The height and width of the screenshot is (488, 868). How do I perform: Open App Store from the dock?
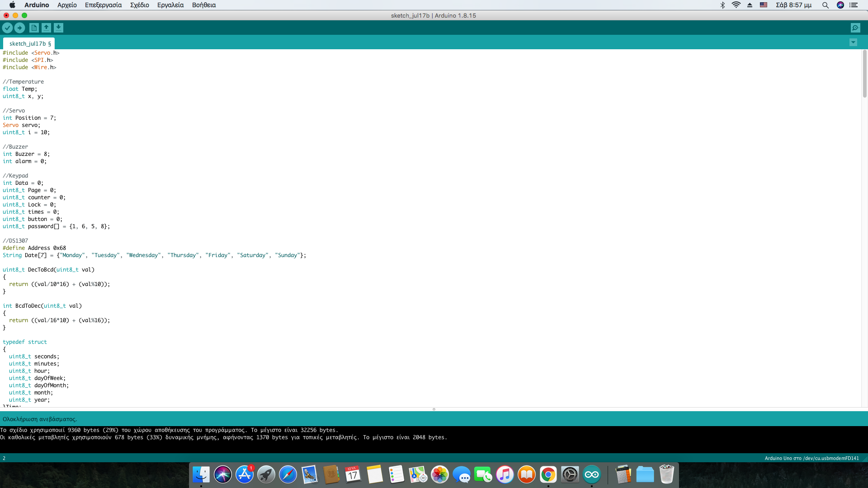(245, 474)
